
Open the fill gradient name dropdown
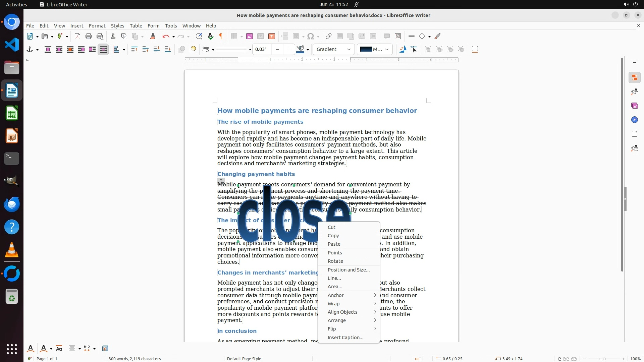pos(374,50)
